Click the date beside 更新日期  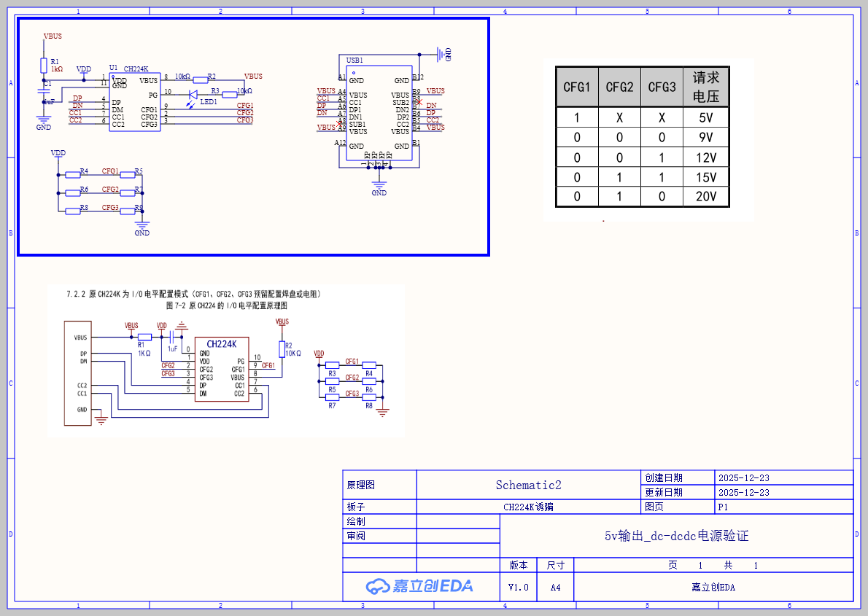pos(744,492)
